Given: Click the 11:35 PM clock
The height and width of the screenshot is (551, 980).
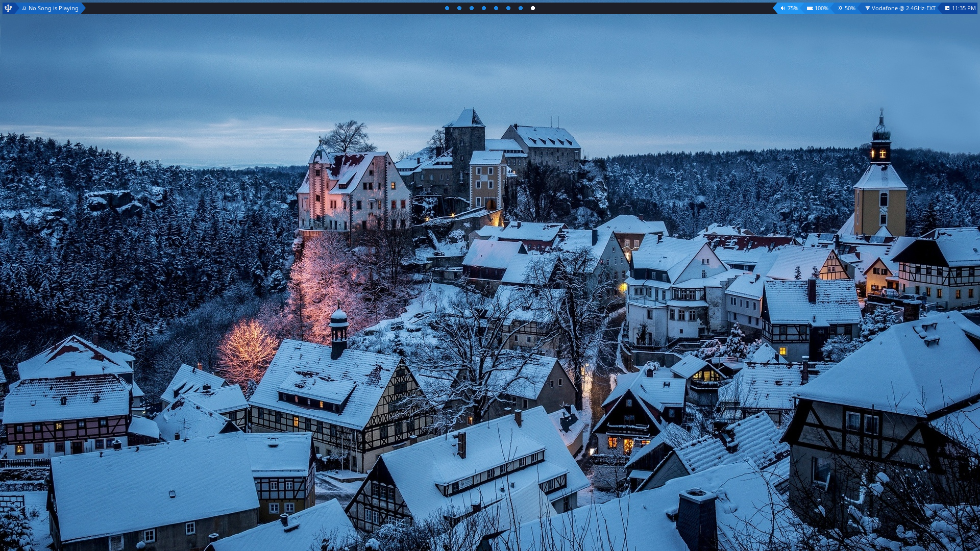Looking at the screenshot, I should tap(964, 8).
